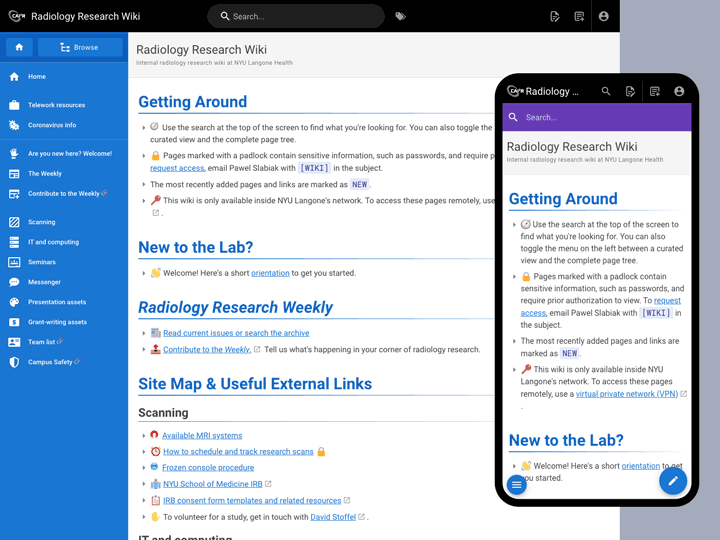Click the Getting Around heading on desktop
This screenshot has height=540, width=720.
(x=193, y=101)
